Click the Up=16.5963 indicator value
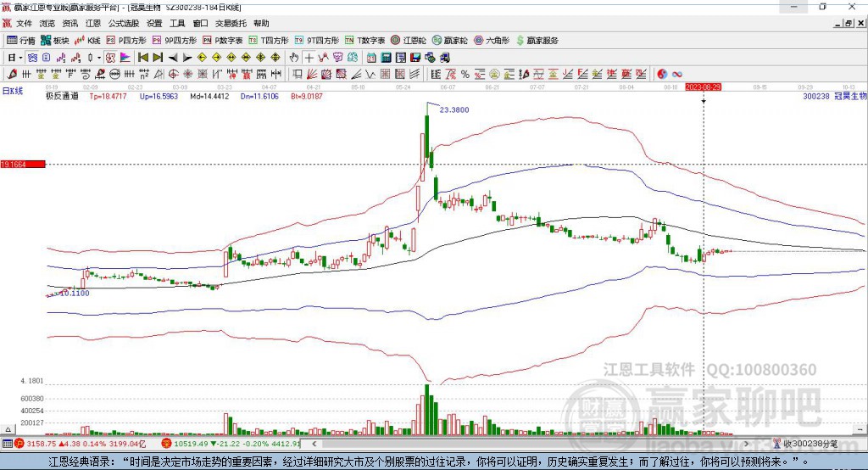This screenshot has height=470, width=868. (x=159, y=96)
